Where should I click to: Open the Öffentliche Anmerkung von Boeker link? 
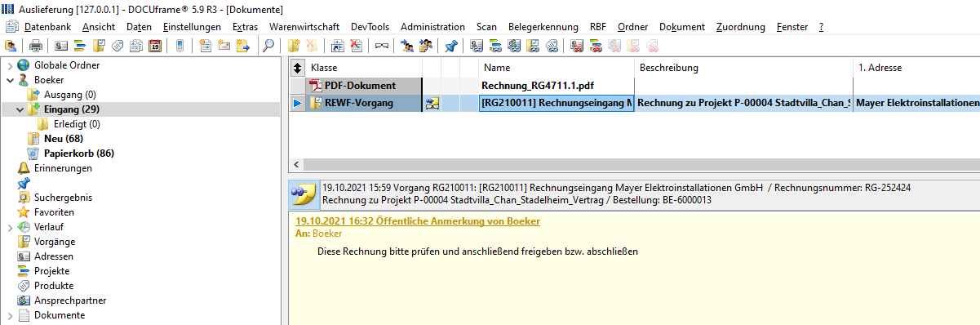417,221
